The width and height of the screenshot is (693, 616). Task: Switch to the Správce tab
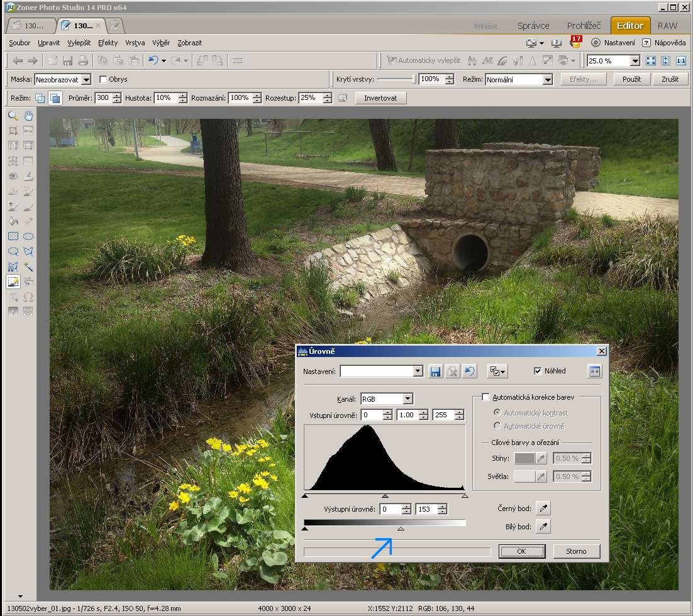(533, 26)
